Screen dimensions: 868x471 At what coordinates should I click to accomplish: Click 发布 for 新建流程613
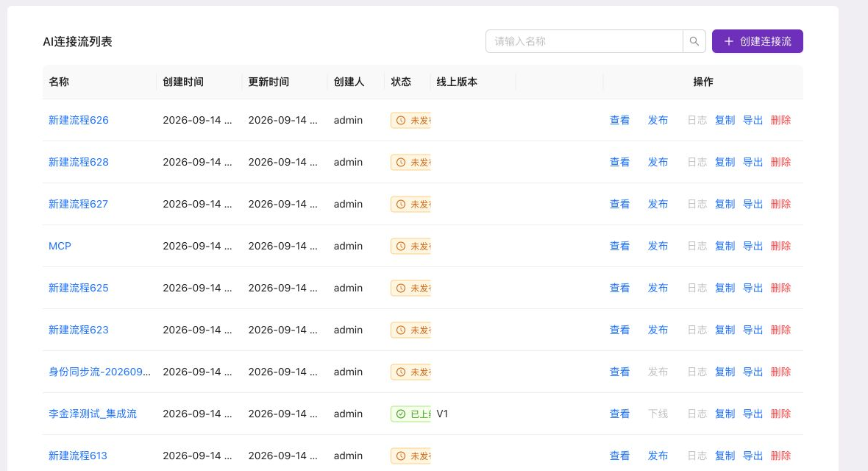(658, 456)
